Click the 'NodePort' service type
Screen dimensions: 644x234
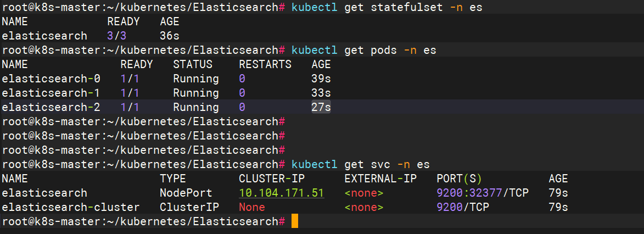click(186, 193)
